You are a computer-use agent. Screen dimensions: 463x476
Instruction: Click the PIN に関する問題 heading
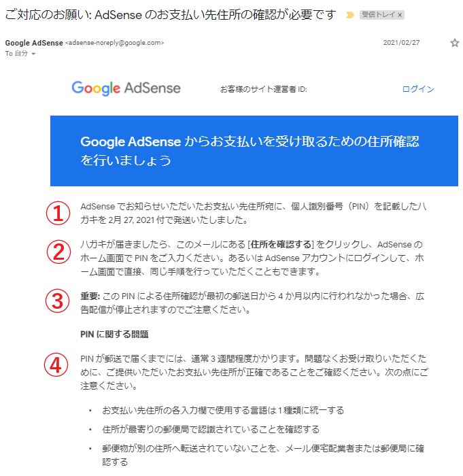click(114, 335)
